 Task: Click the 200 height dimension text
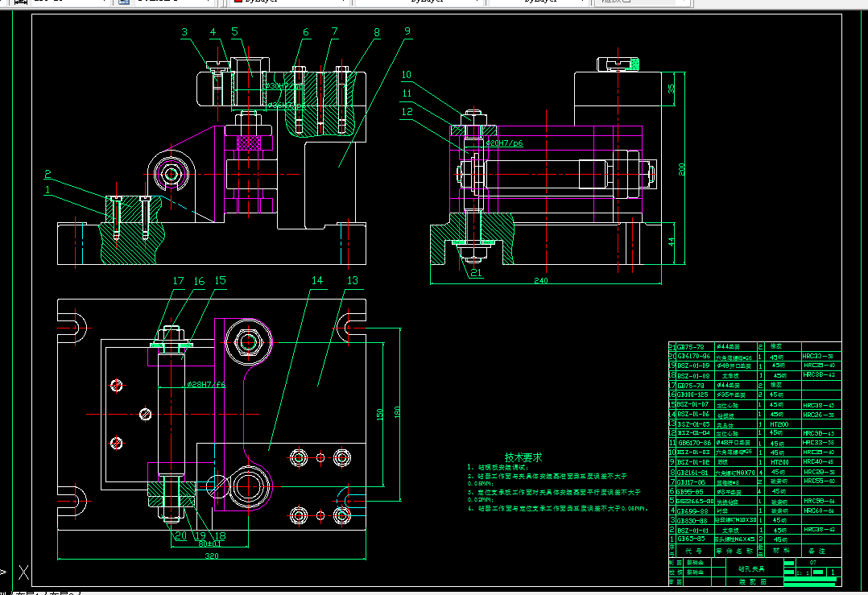click(x=681, y=169)
